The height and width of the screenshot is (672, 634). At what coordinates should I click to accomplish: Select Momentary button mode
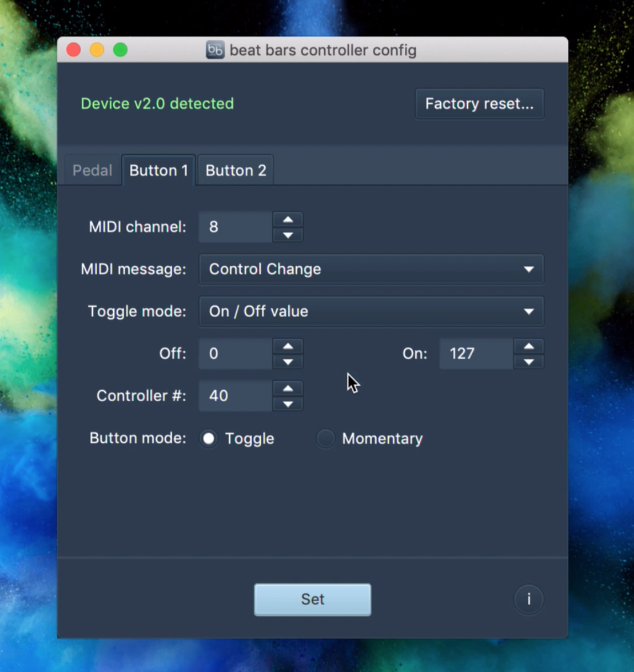point(325,438)
